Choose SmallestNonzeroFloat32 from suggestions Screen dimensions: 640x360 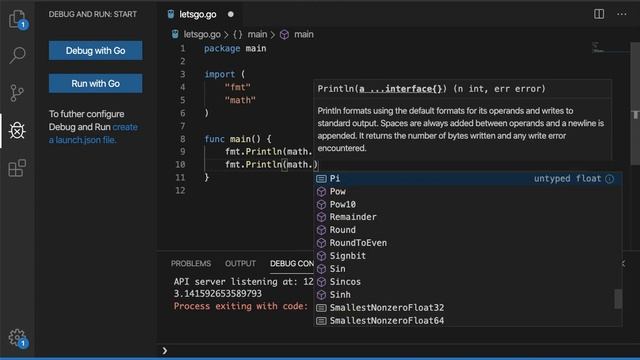(x=467, y=308)
